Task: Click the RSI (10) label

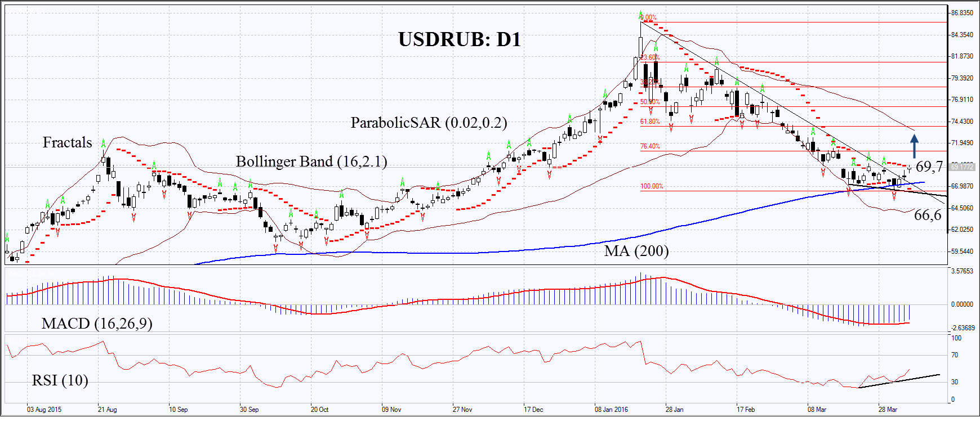Action: (x=60, y=380)
